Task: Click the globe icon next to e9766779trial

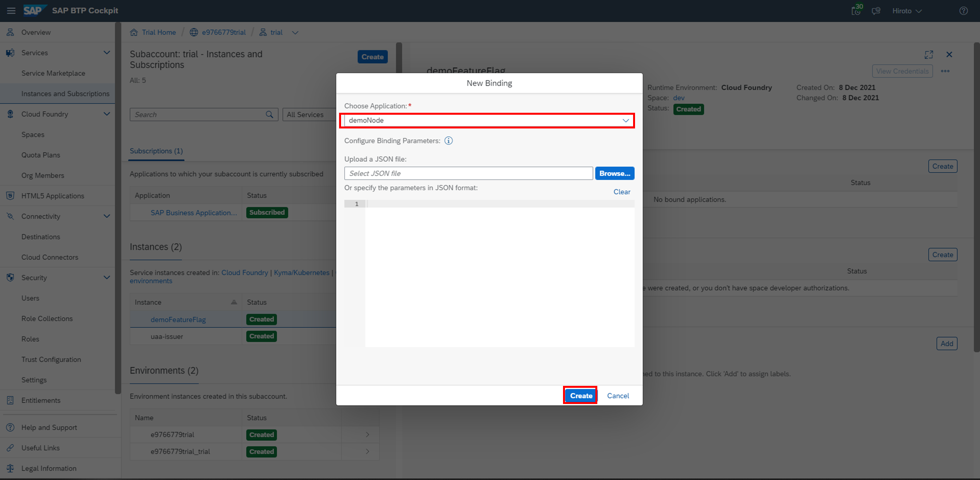Action: click(194, 32)
